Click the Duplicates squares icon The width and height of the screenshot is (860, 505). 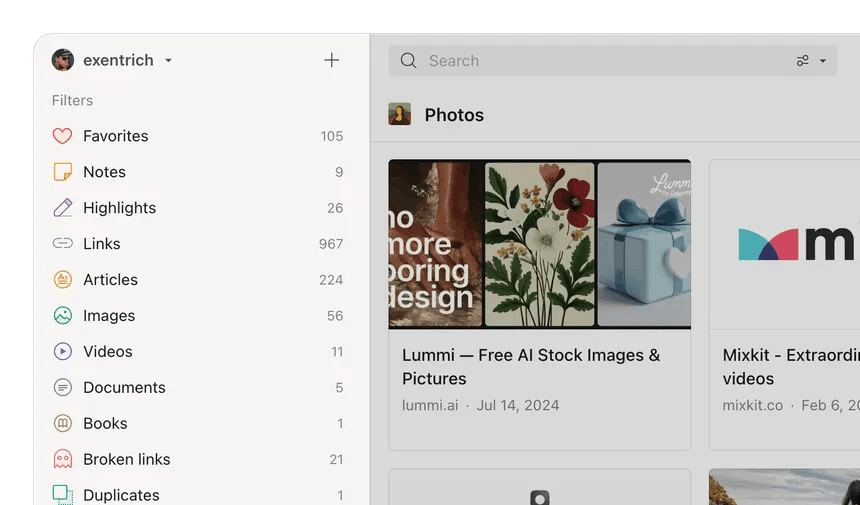pyautogui.click(x=63, y=495)
